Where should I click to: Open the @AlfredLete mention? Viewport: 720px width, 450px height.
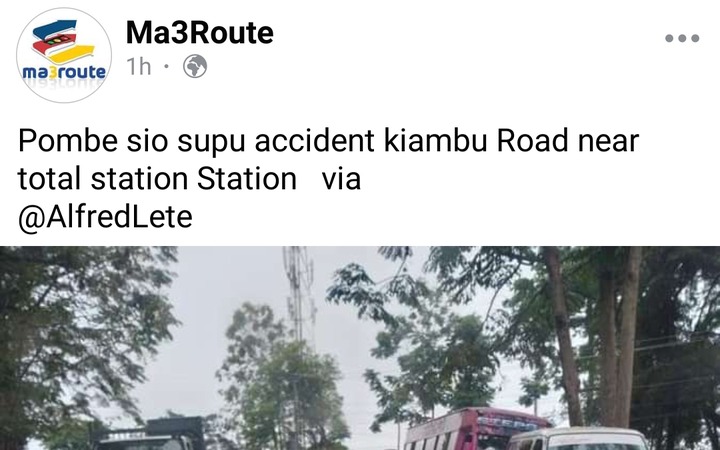coord(105,217)
